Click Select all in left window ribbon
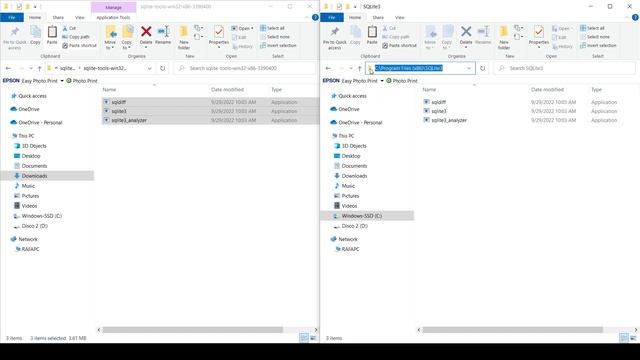Screen dimensions: 640x360 click(x=272, y=28)
